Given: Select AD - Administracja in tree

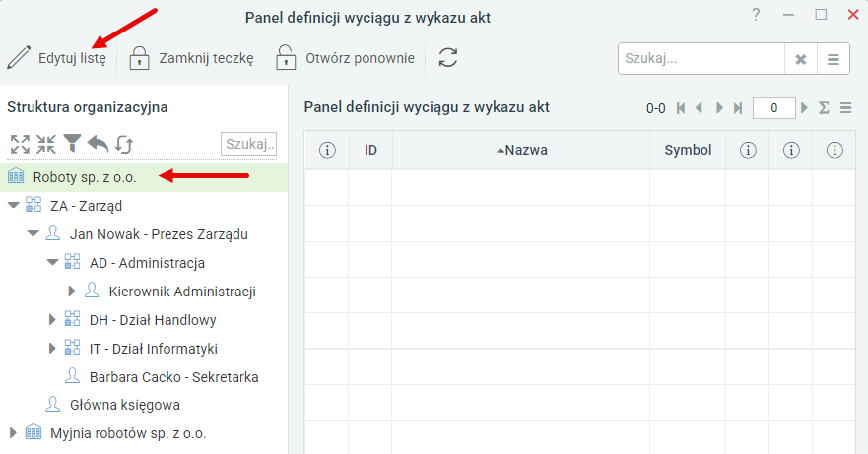Looking at the screenshot, I should (x=147, y=263).
